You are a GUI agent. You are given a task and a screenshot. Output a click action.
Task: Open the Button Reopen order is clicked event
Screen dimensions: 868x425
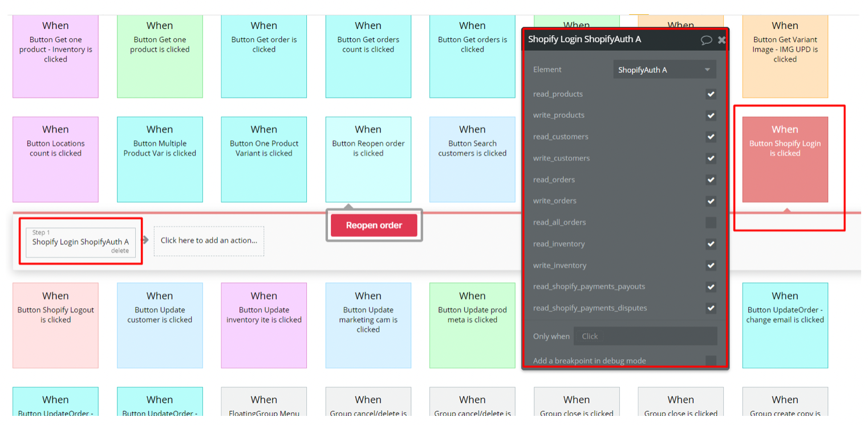(x=368, y=160)
